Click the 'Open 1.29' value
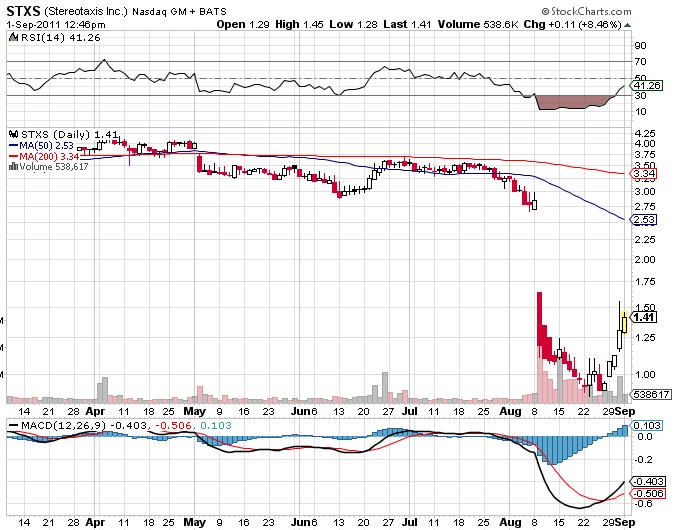Image resolution: width=678 pixels, height=530 pixels. click(243, 24)
